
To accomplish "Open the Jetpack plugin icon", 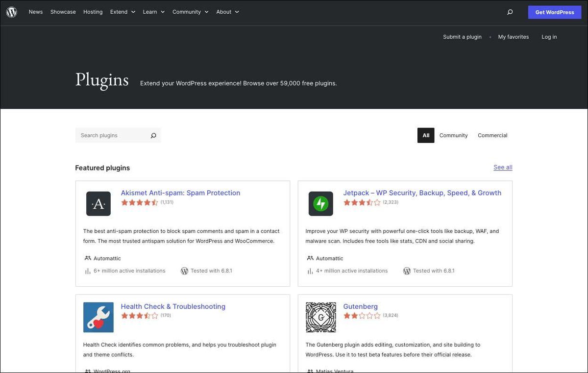I will tap(321, 204).
